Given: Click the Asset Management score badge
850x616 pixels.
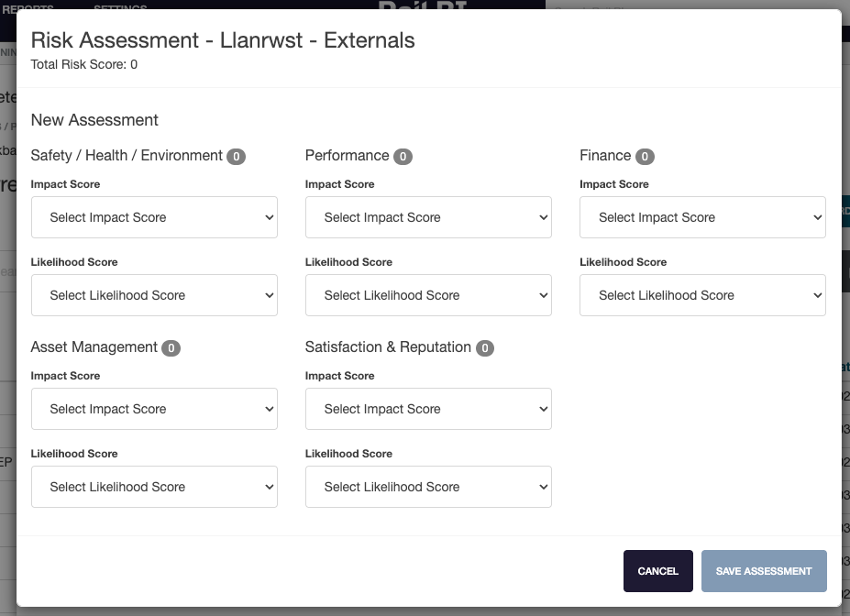Looking at the screenshot, I should tap(171, 348).
